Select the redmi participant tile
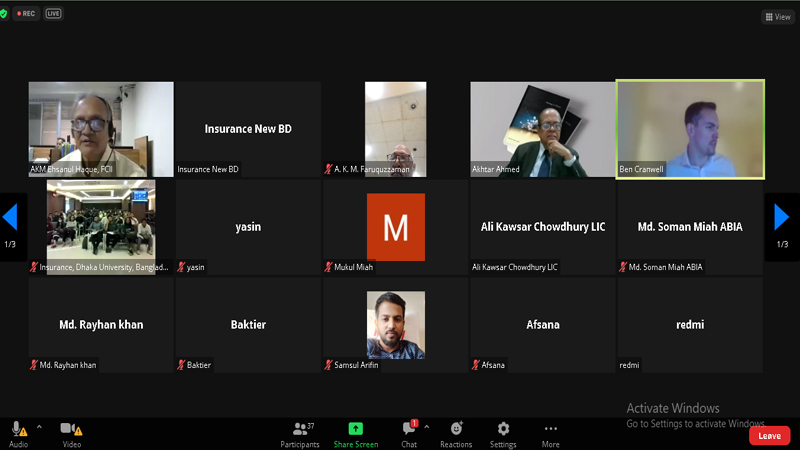The image size is (800, 450). click(x=690, y=325)
